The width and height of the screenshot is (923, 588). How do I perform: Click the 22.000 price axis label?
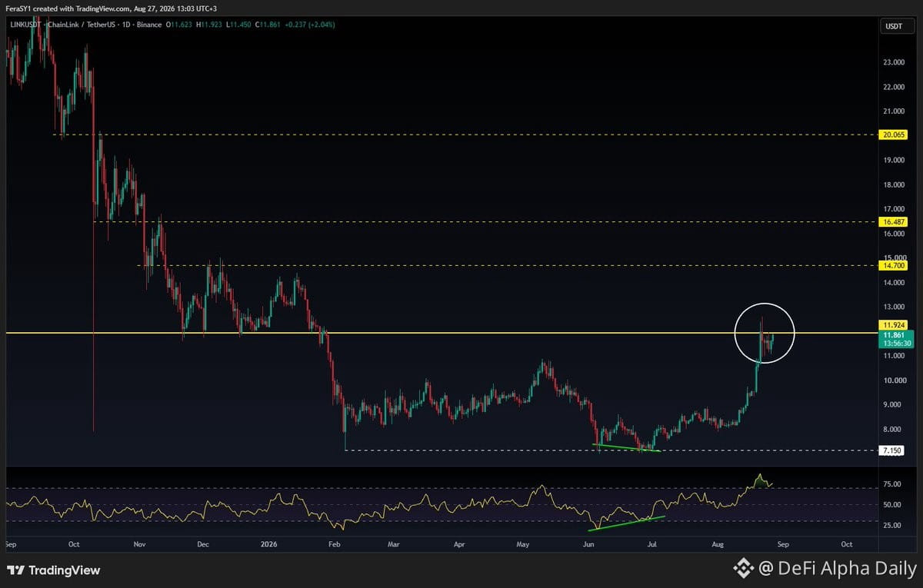(894, 87)
